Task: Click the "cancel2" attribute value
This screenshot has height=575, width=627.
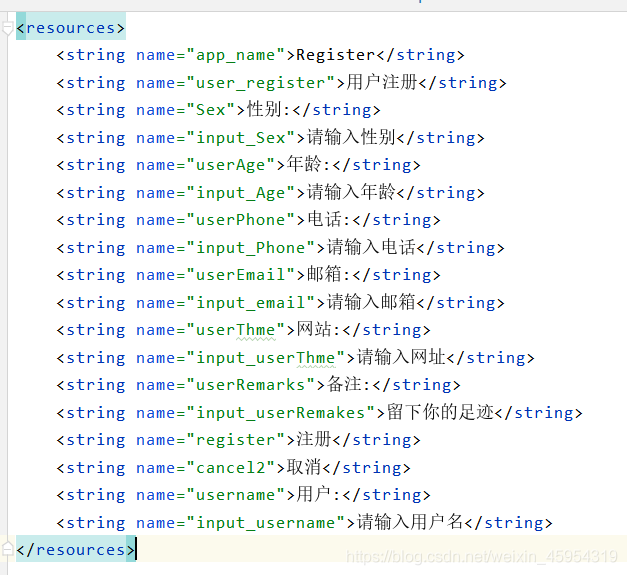Action: point(231,468)
